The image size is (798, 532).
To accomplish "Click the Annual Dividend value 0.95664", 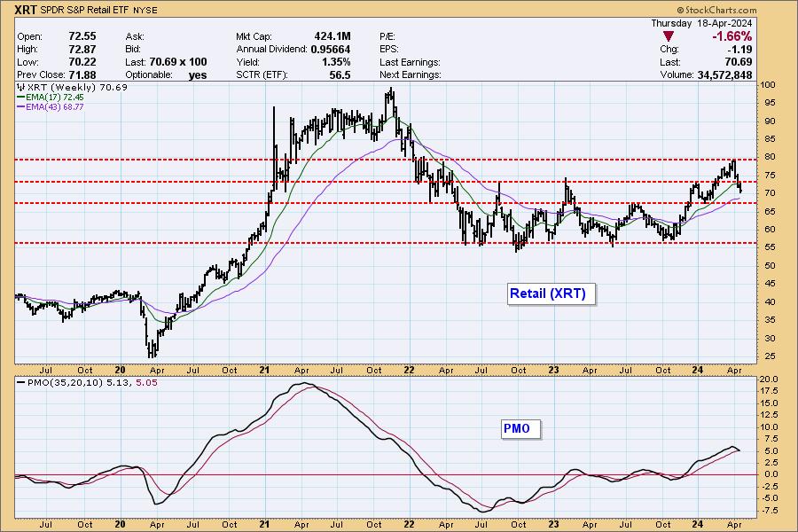I will (x=331, y=50).
